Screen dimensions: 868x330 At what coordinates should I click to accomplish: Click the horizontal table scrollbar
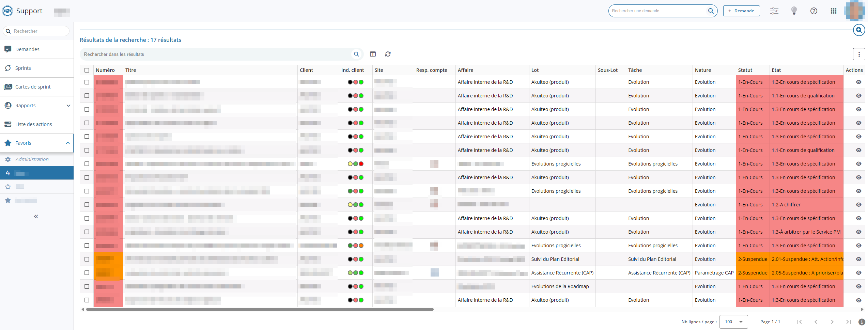point(260,310)
